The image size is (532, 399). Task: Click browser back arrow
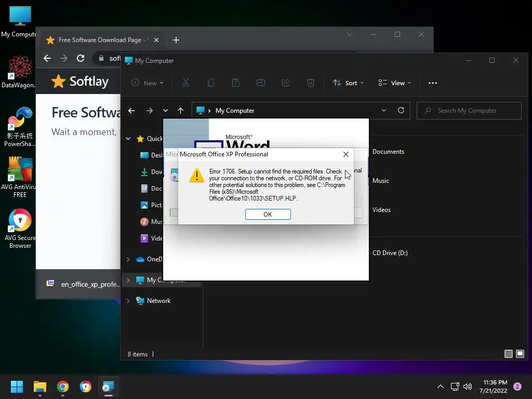click(x=47, y=58)
